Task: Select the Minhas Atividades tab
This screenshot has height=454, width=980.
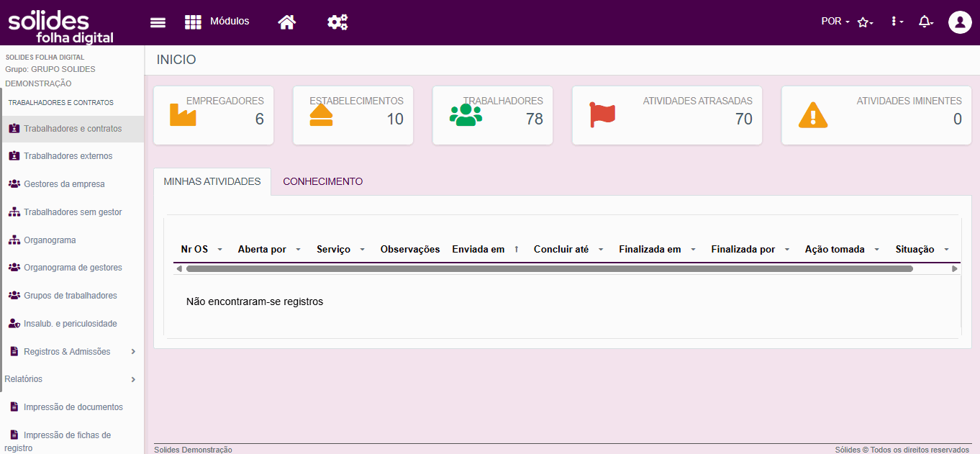Action: click(212, 182)
